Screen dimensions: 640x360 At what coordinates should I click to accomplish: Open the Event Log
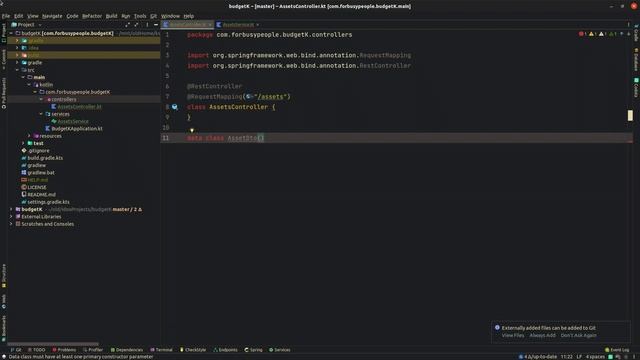tap(617, 350)
